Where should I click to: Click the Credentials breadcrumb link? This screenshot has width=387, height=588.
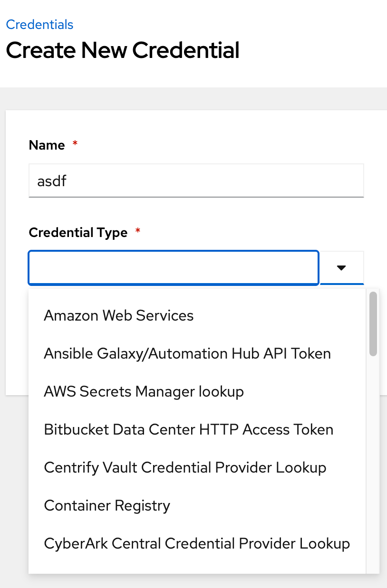pyautogui.click(x=39, y=24)
